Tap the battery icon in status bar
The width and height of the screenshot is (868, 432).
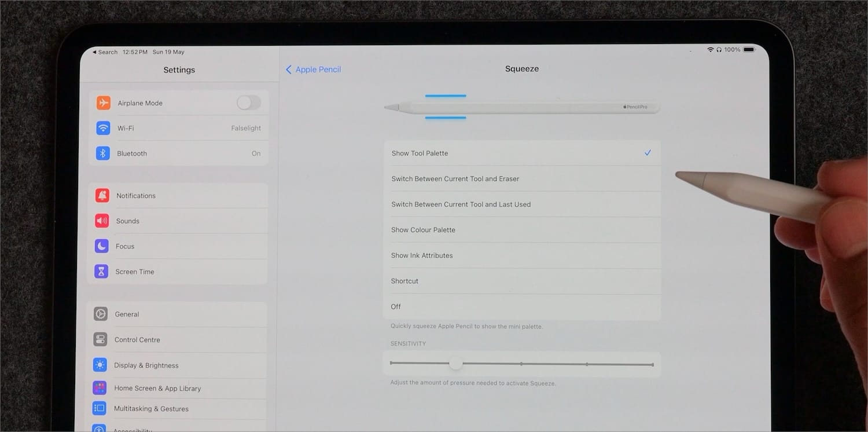click(749, 50)
